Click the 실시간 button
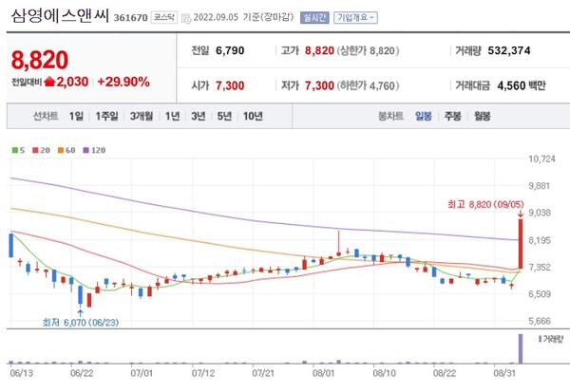The image size is (570, 392). click(x=314, y=17)
